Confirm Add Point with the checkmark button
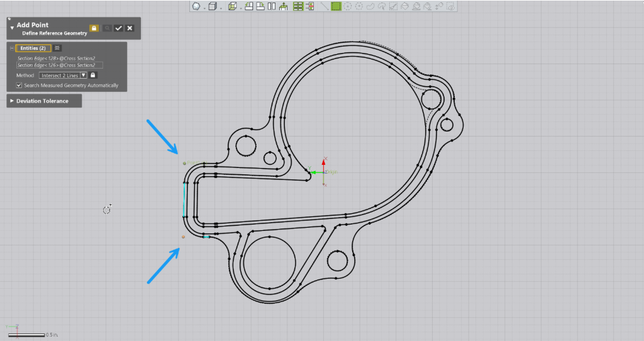This screenshot has width=644, height=341. (x=118, y=28)
